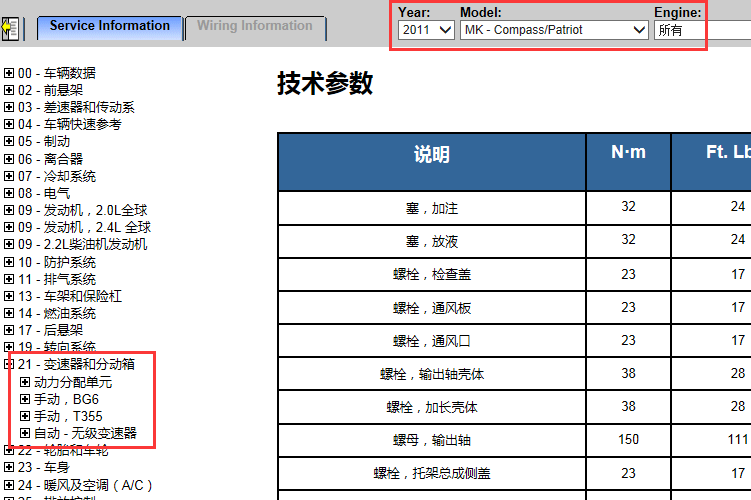Click the 技术参数 page heading
751x500 pixels.
325,83
